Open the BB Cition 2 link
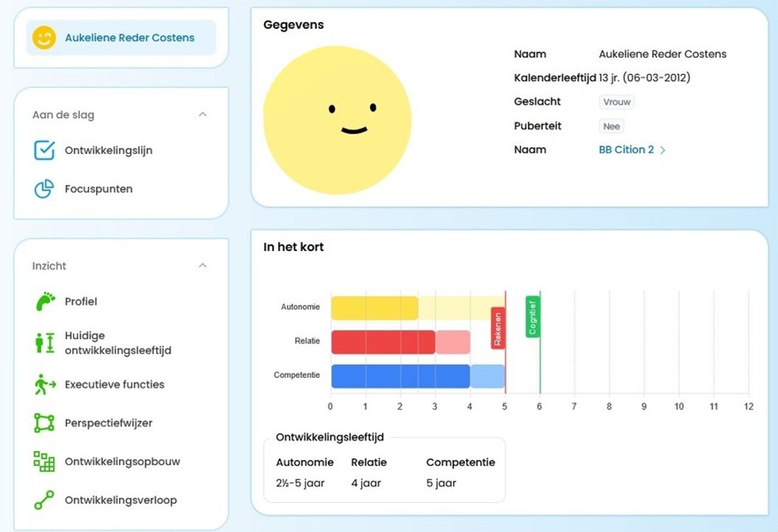The image size is (778, 532). point(626,150)
